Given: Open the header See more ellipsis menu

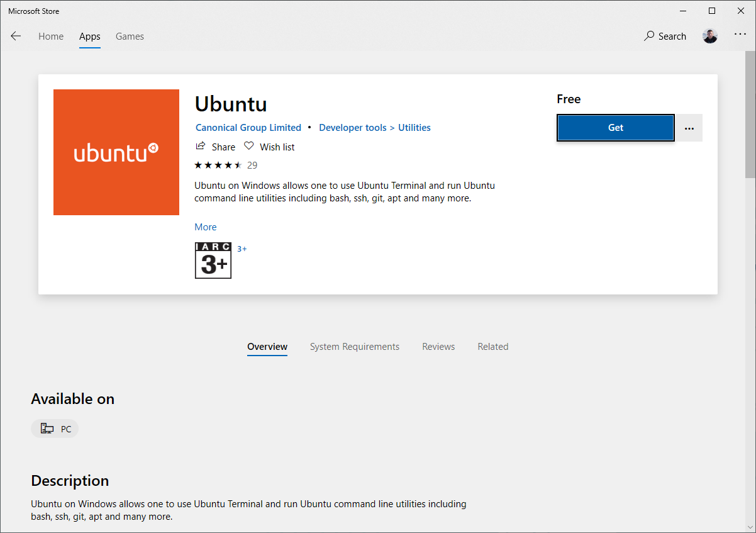Looking at the screenshot, I should 740,36.
